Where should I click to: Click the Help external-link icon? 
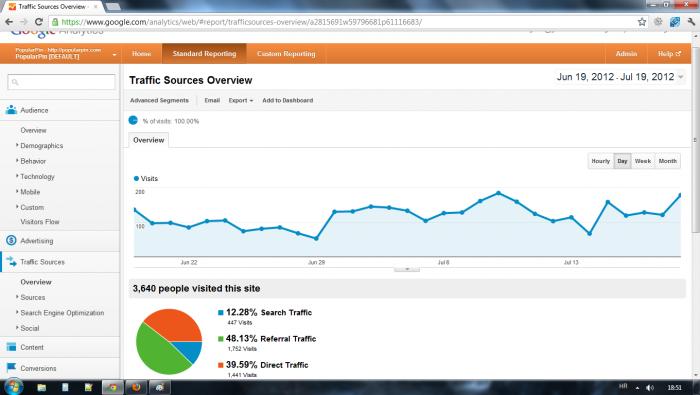click(x=678, y=54)
